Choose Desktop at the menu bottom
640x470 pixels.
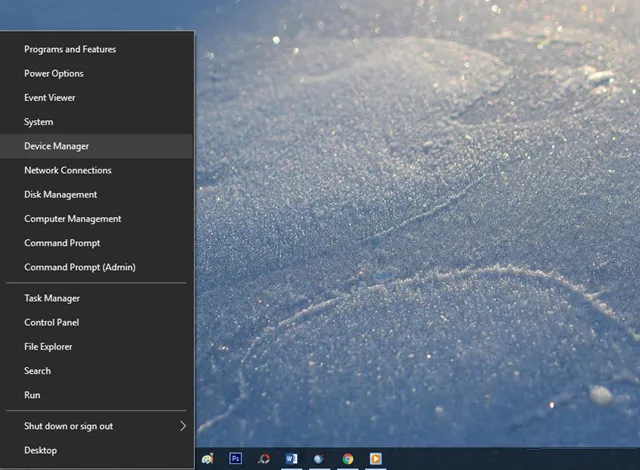pos(97,450)
